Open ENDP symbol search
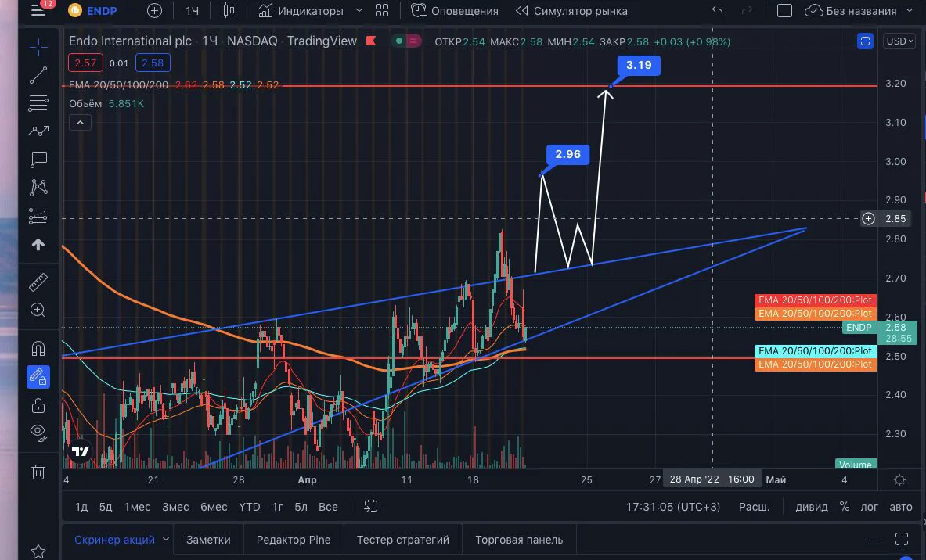 click(92, 11)
